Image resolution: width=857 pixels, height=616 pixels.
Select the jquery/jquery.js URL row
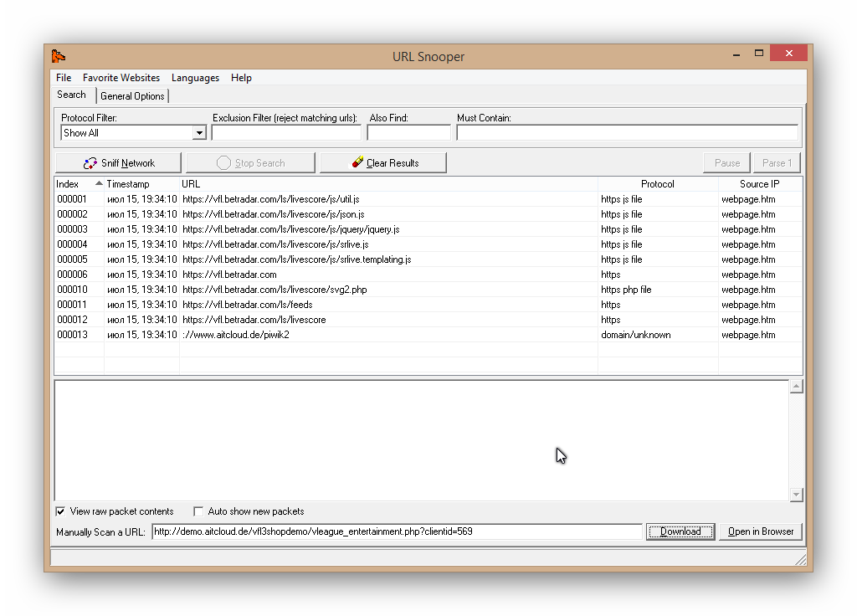(x=428, y=229)
